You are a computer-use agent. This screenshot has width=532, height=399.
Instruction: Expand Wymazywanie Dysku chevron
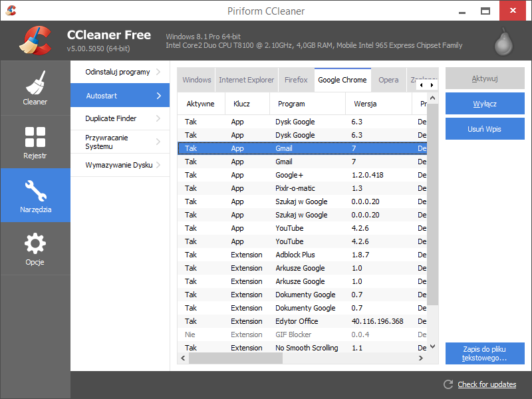[x=158, y=165]
